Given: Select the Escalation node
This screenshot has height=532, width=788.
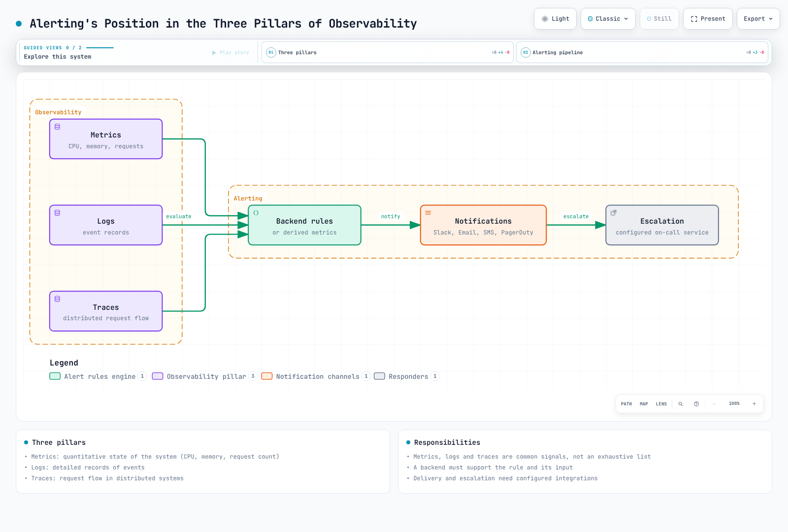Looking at the screenshot, I should tap(662, 225).
